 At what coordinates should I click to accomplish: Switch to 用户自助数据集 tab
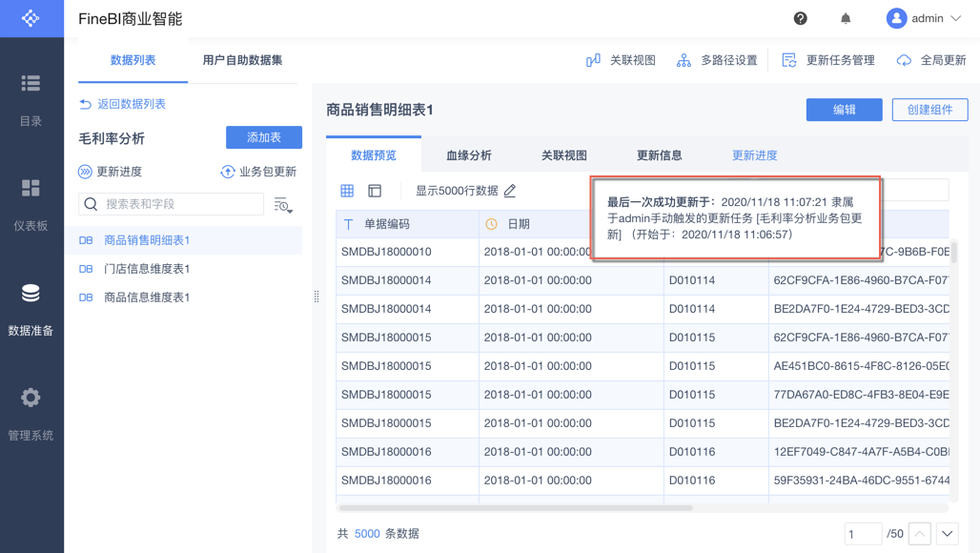242,60
